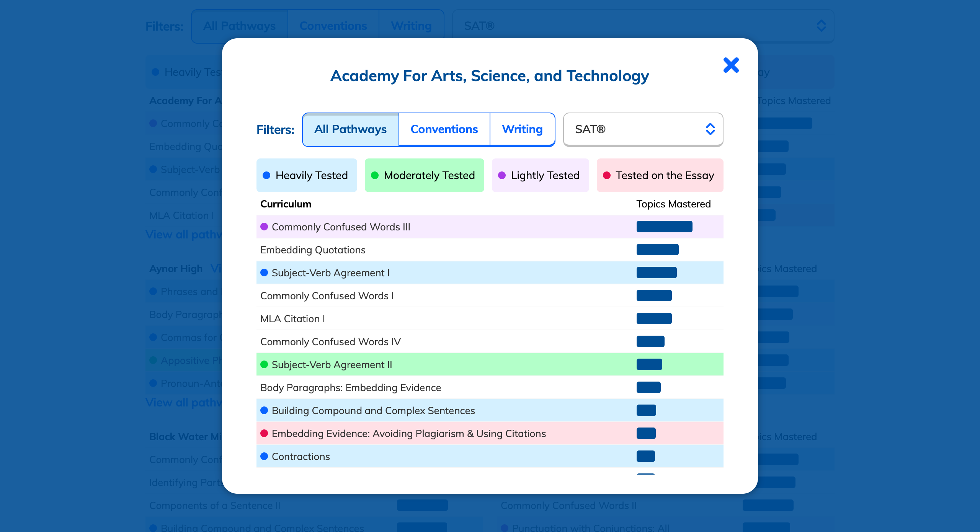Click the blue dot beside Contractions

click(x=264, y=456)
